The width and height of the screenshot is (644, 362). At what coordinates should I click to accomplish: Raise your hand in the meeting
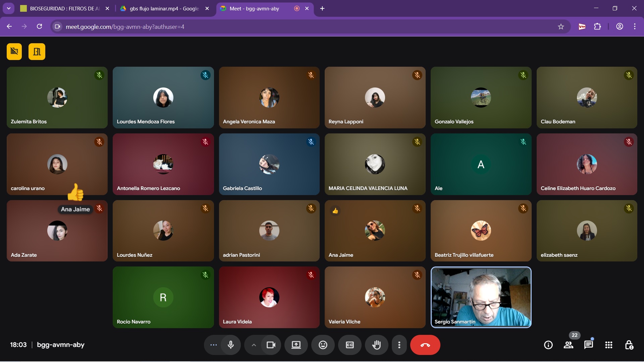pyautogui.click(x=376, y=345)
